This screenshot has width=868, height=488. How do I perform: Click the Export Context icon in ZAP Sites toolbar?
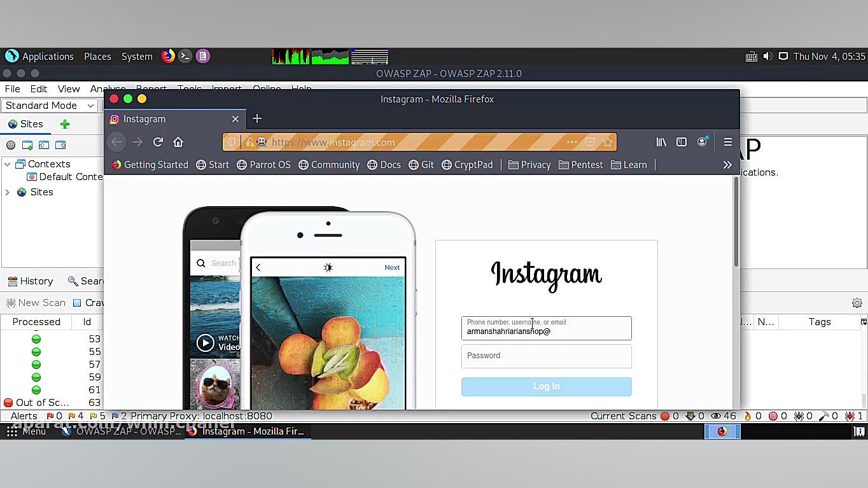click(x=60, y=145)
